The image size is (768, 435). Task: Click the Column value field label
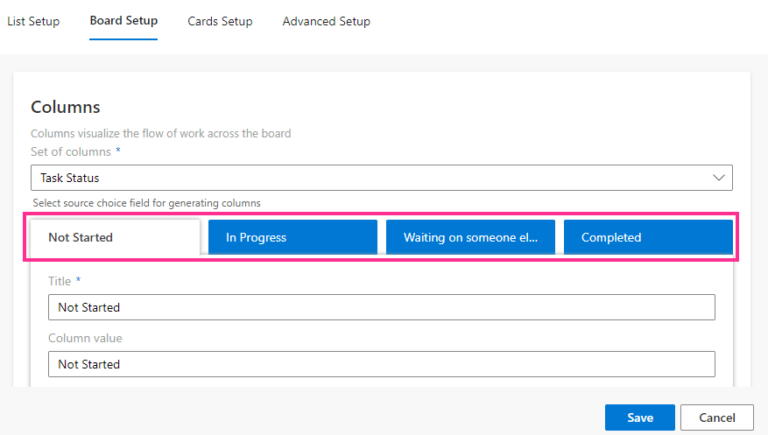(x=85, y=339)
